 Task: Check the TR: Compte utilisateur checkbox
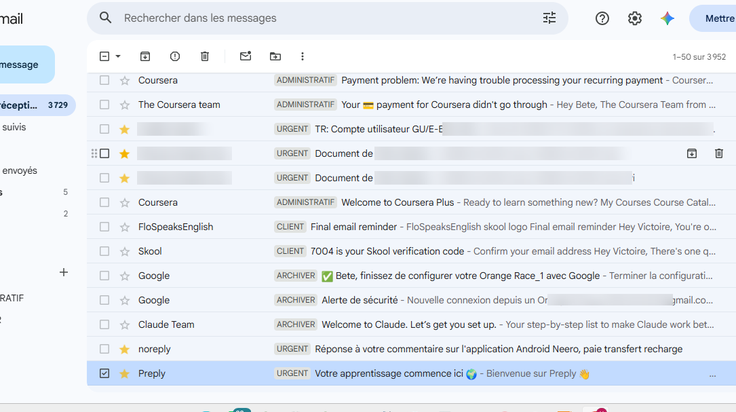(x=104, y=129)
